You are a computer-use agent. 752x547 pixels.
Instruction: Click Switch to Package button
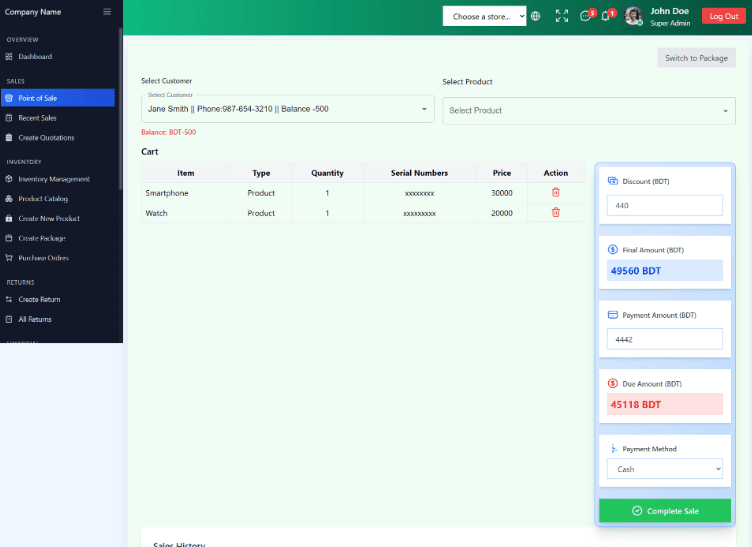[x=696, y=58]
